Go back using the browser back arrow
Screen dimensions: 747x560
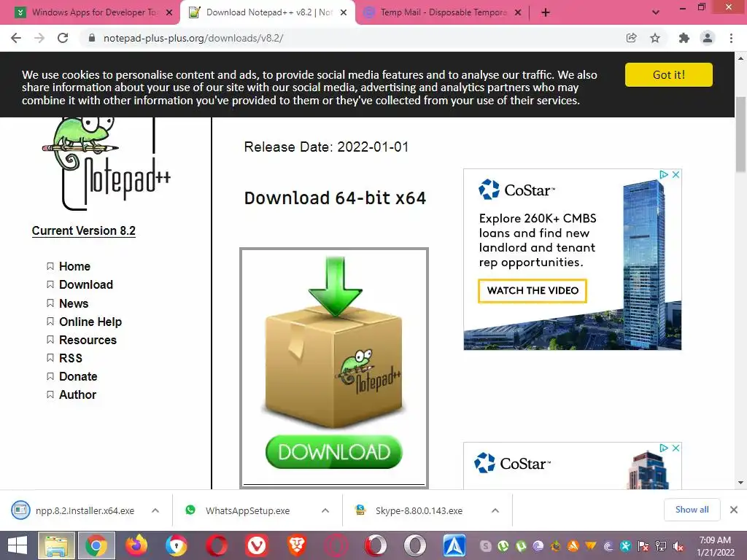[x=16, y=38]
